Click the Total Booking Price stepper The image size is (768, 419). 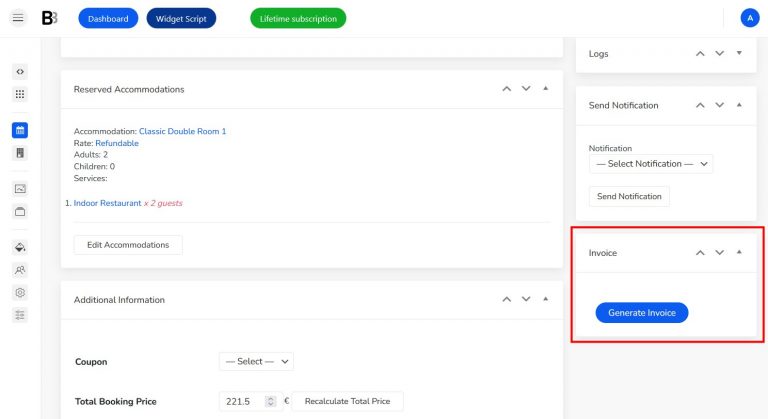270,401
